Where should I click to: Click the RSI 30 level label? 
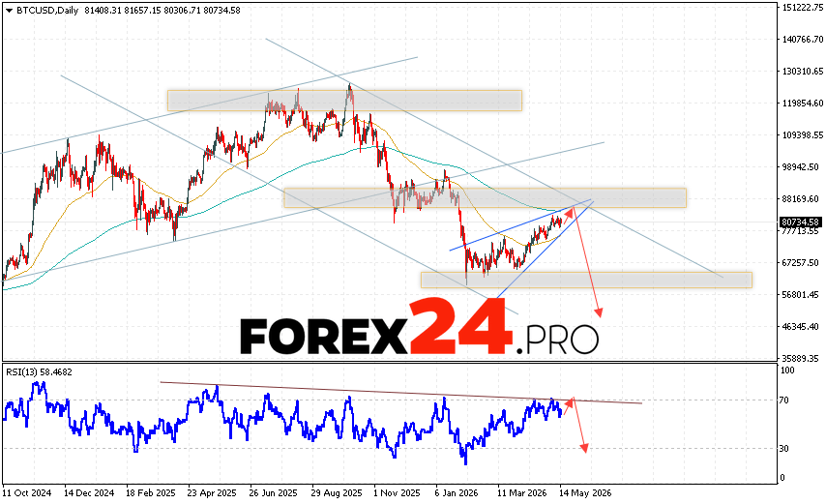pos(784,449)
